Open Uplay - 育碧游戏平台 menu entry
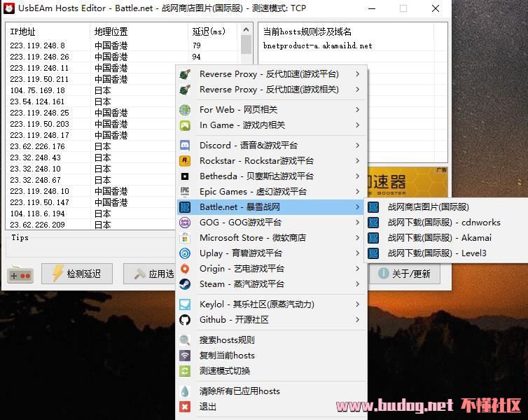This screenshot has height=420, width=528. pos(270,253)
